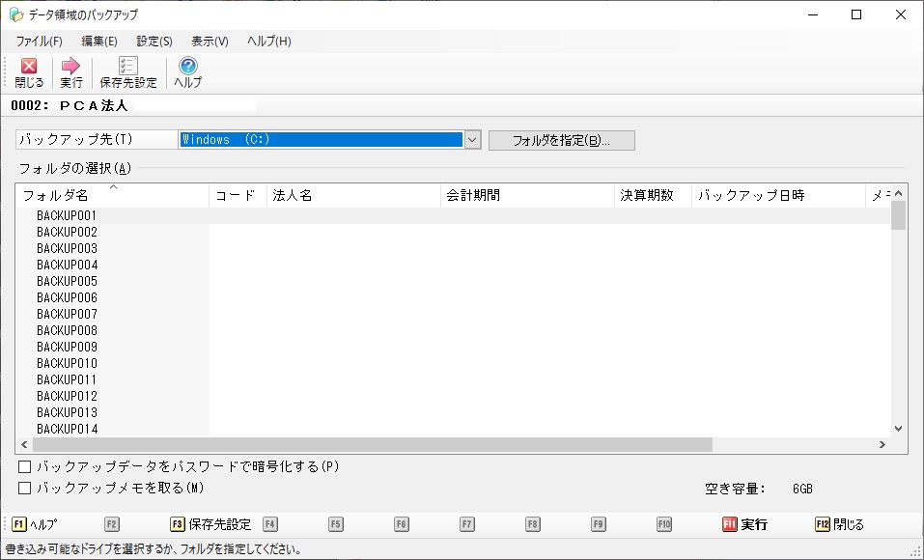Open the 設定(S) menu
The width and height of the screenshot is (924, 560).
(154, 42)
